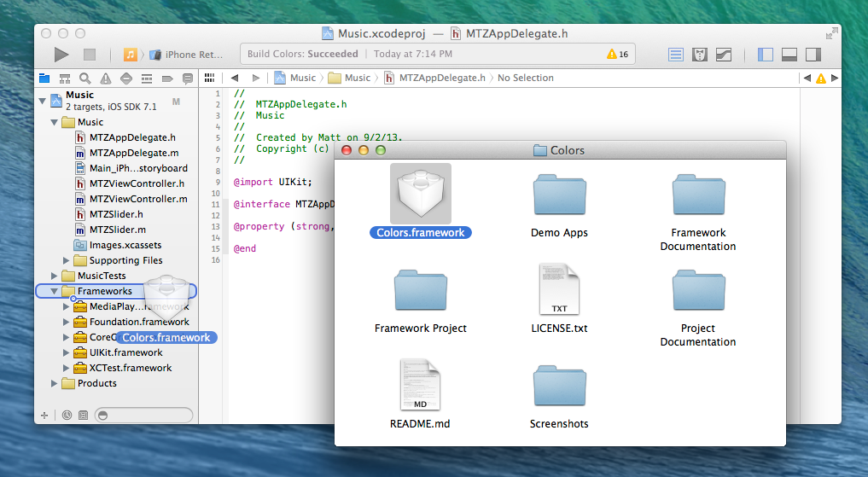868x477 pixels.
Task: Select the Music scheme icon in toolbar
Action: click(x=130, y=55)
